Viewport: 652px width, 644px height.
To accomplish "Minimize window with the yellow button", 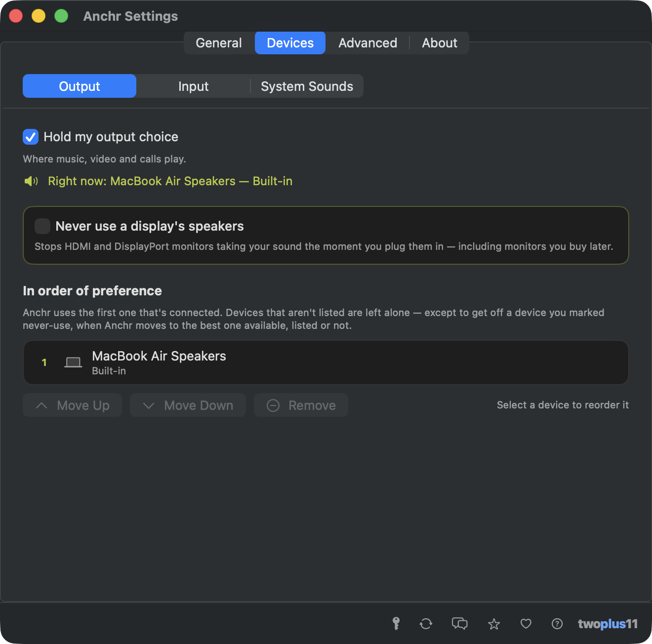I will (39, 16).
